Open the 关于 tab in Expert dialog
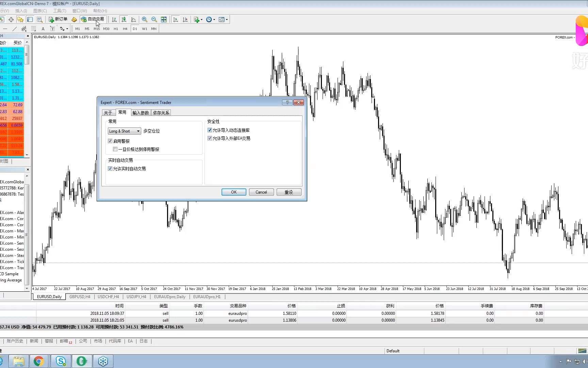Viewport: 588px width, 368px height. point(108,113)
